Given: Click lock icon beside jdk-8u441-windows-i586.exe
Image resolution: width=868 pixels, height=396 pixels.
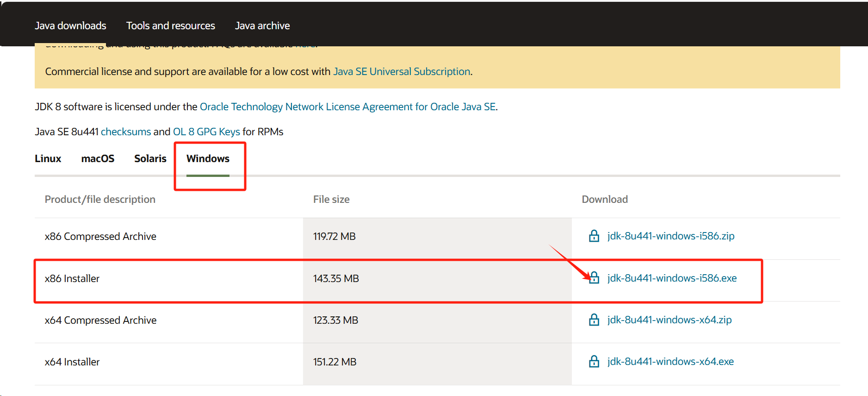Looking at the screenshot, I should pos(594,278).
